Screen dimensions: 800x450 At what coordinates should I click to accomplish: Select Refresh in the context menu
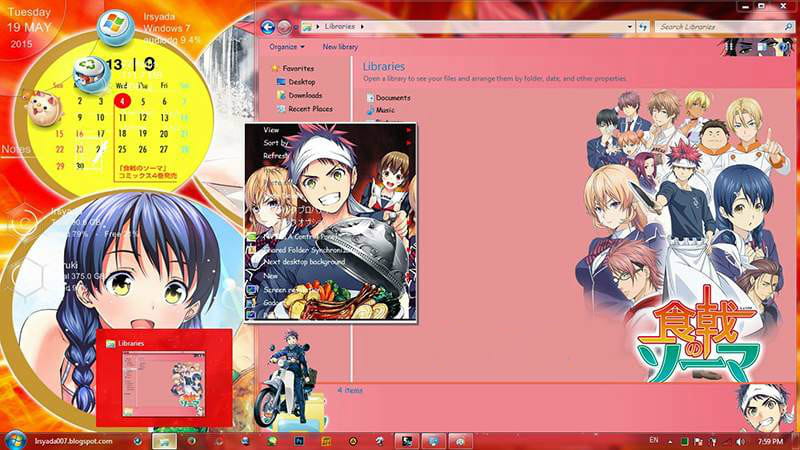pos(276,156)
